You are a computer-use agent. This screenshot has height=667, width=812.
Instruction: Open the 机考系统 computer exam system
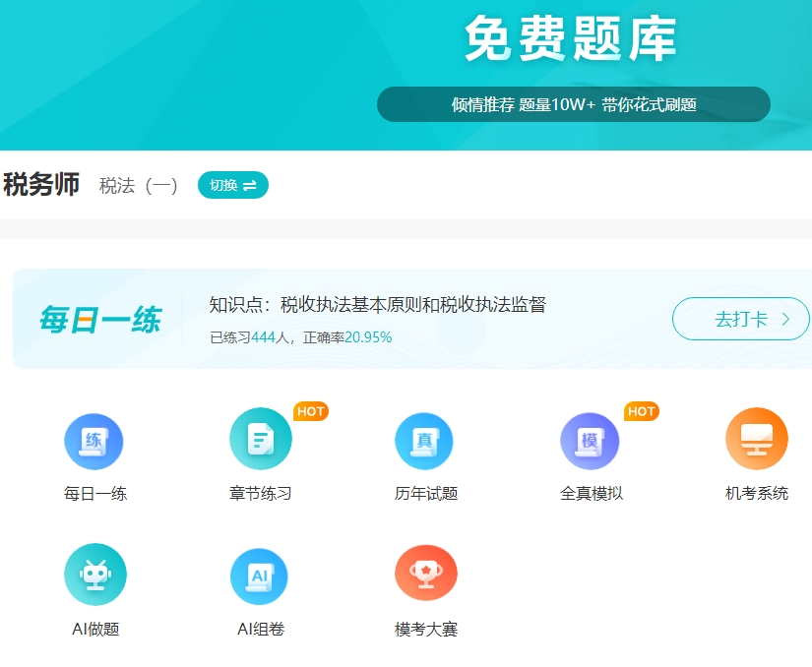[756, 449]
